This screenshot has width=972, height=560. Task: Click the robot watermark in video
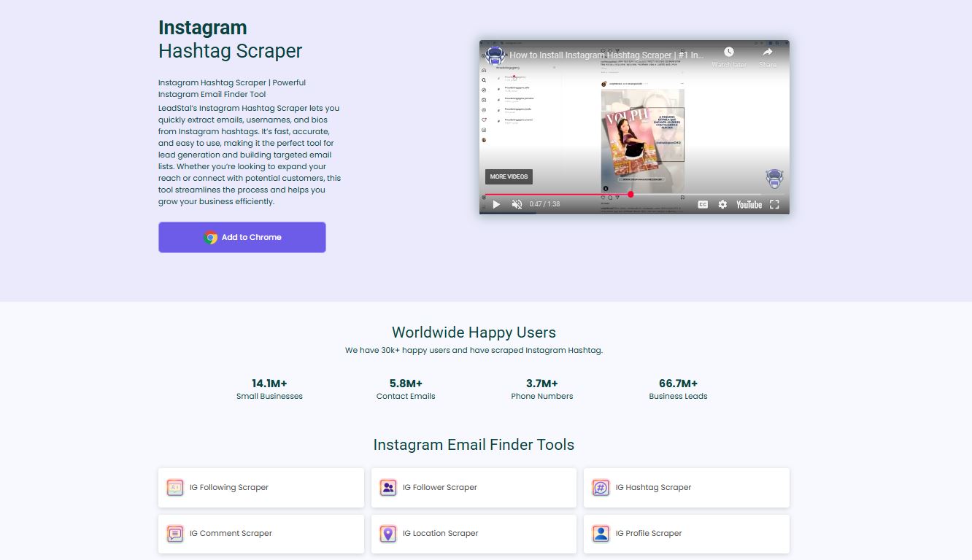pyautogui.click(x=774, y=179)
